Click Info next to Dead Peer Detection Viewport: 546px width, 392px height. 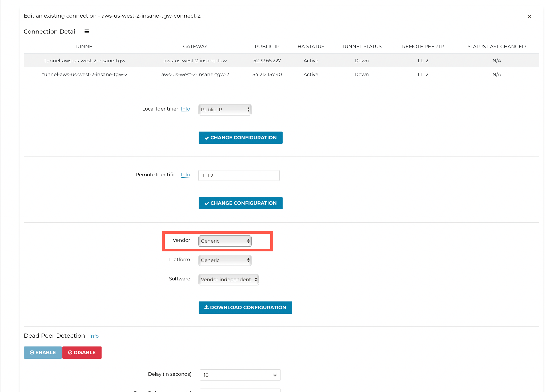pos(94,336)
